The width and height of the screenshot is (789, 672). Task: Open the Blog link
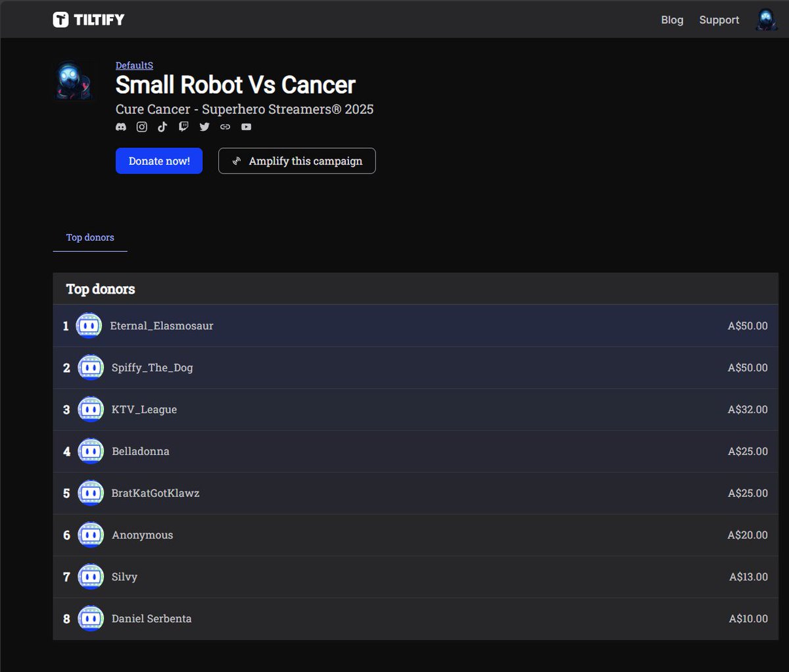click(672, 20)
